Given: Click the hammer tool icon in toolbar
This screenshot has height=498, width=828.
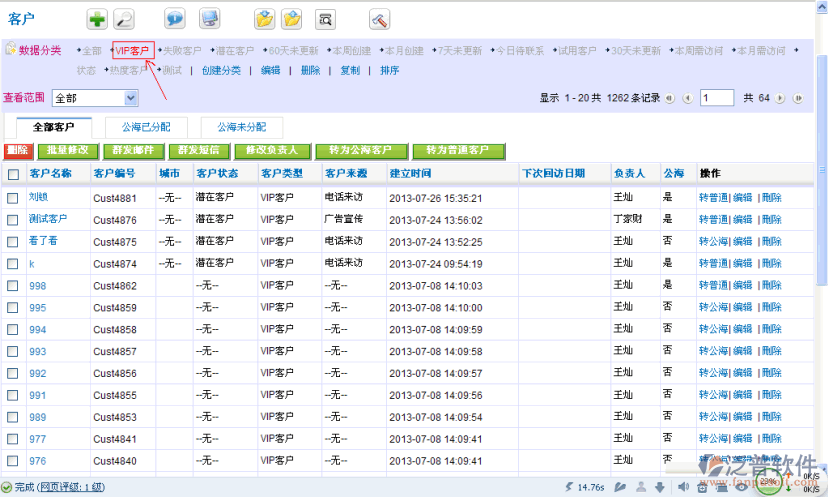Looking at the screenshot, I should coord(379,18).
